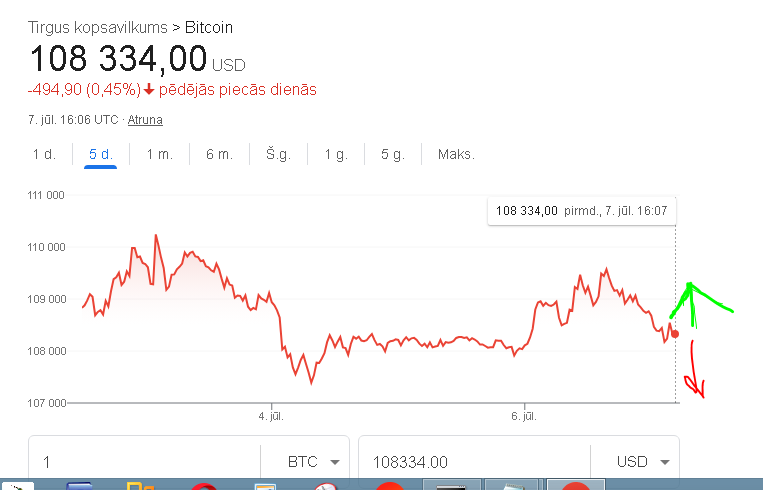Select the 5 d. time range tab
This screenshot has height=490, width=763.
click(x=101, y=154)
